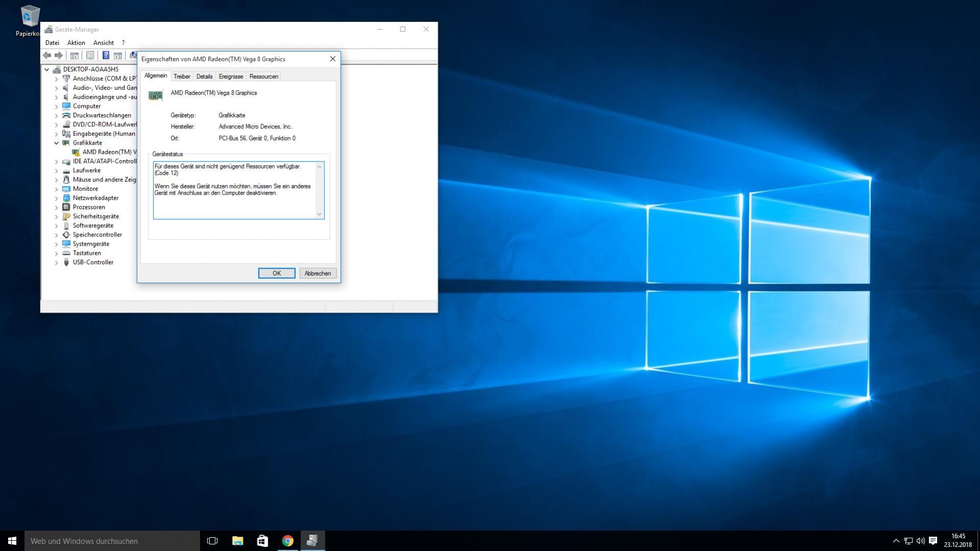
Task: Switch to the Treiber tab
Action: [x=182, y=77]
